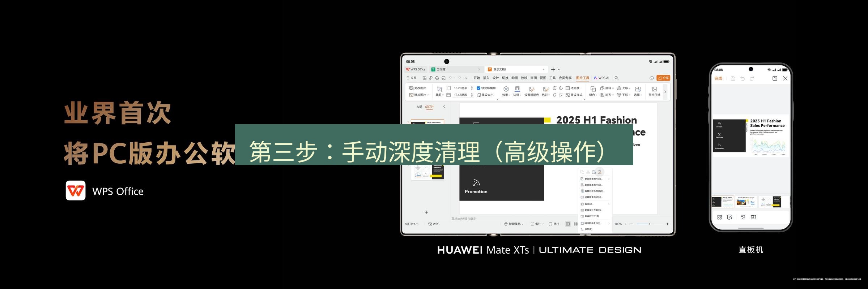The width and height of the screenshot is (868, 289).
Task: Click the Group (组合) icon
Action: point(593,89)
